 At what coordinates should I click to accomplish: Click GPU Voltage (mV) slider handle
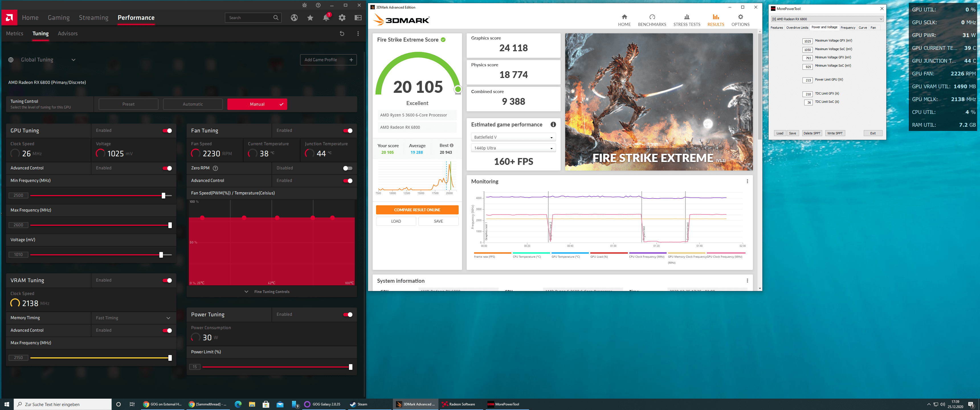[161, 255]
